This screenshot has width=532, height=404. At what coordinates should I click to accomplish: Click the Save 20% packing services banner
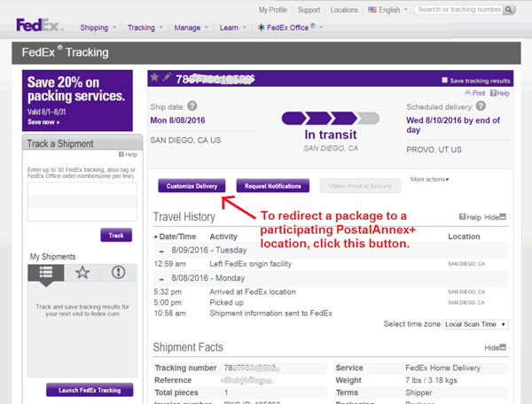[x=77, y=100]
